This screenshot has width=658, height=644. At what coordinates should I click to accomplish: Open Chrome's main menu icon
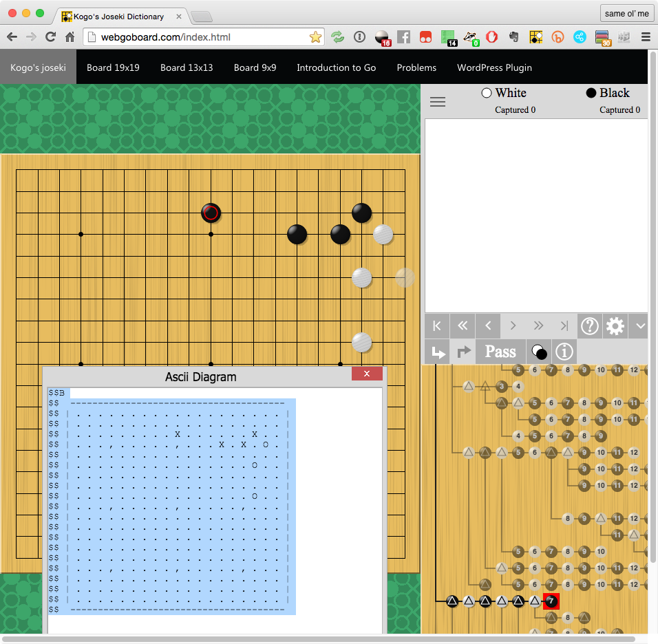click(646, 37)
